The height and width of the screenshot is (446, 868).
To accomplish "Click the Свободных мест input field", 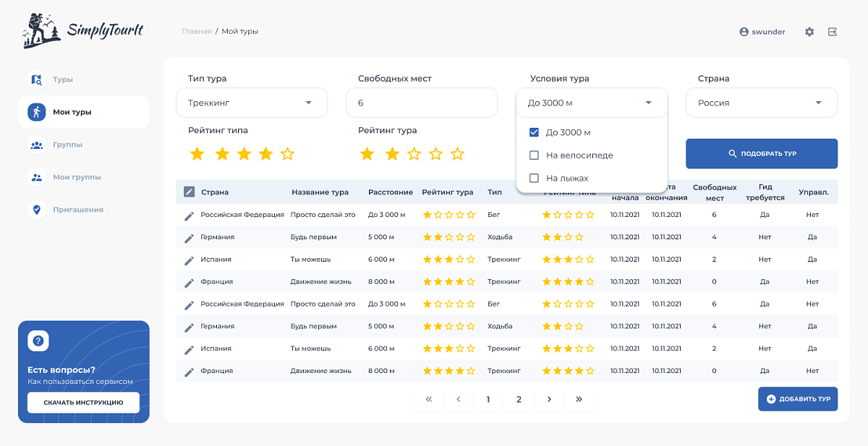I will point(422,103).
